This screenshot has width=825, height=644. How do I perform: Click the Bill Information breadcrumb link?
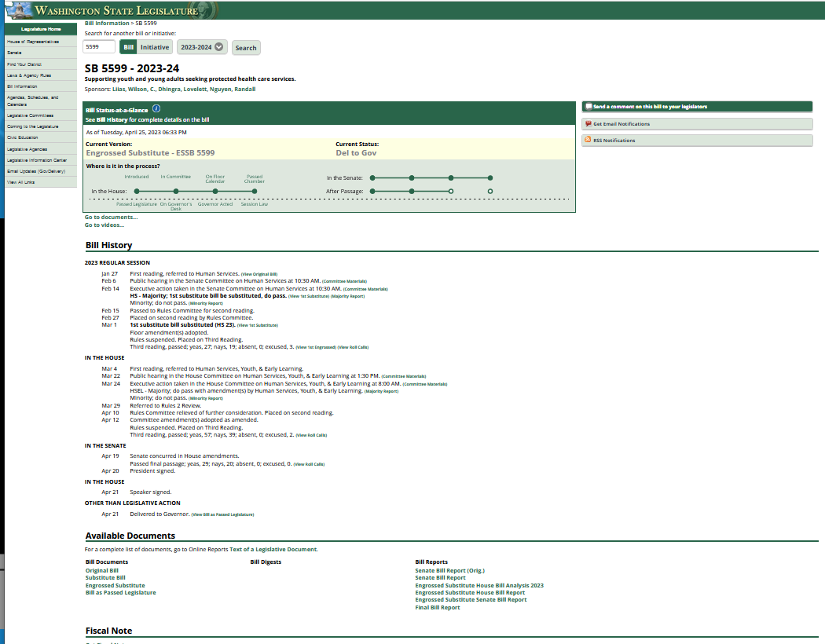(107, 23)
